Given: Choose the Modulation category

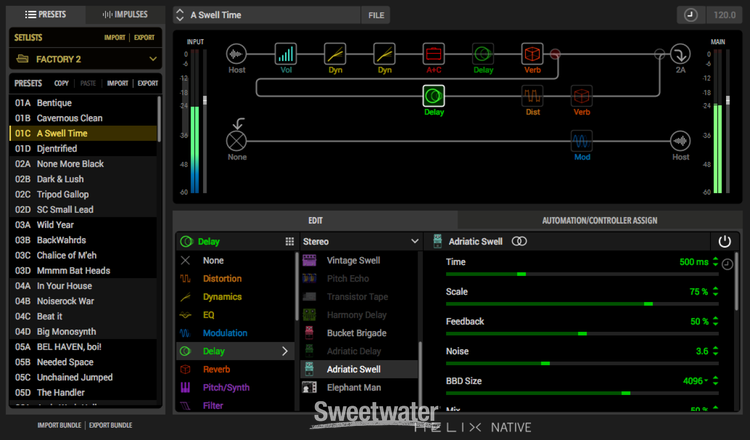Looking at the screenshot, I should [x=235, y=333].
